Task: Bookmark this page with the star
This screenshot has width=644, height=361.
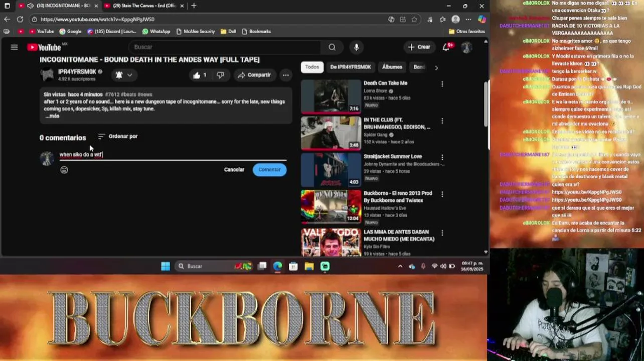Action: tap(414, 19)
